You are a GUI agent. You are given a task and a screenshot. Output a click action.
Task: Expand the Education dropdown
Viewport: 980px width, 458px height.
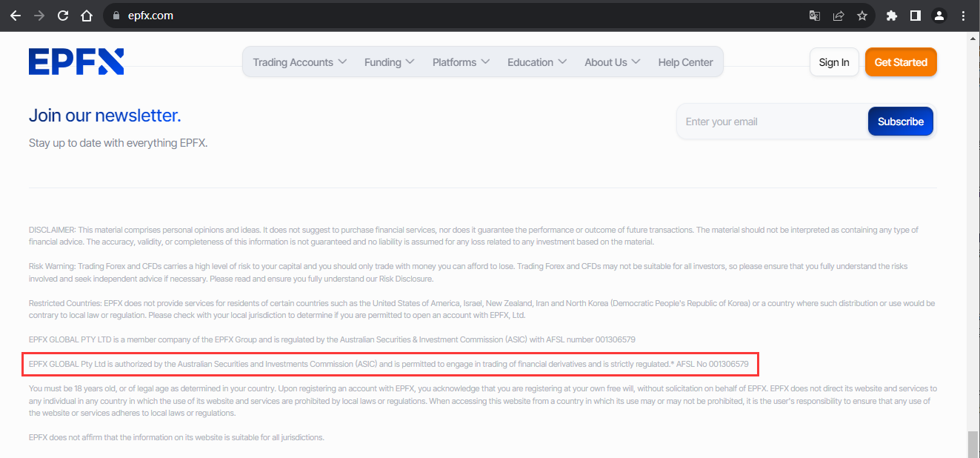[x=537, y=62]
